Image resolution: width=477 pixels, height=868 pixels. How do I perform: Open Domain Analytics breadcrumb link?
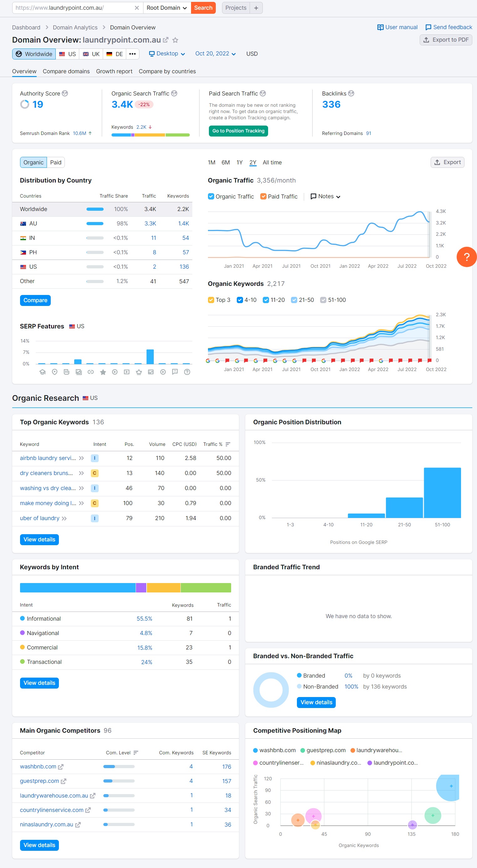pos(75,28)
